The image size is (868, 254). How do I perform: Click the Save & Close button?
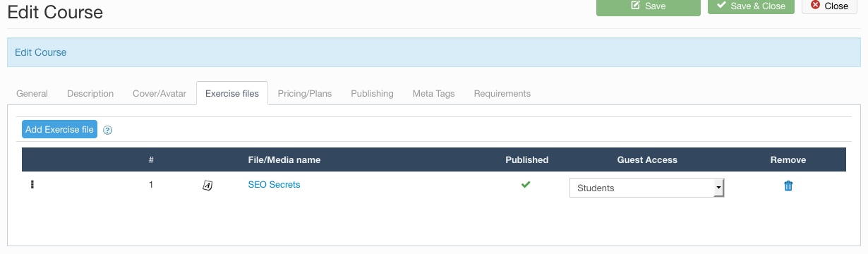(x=751, y=6)
